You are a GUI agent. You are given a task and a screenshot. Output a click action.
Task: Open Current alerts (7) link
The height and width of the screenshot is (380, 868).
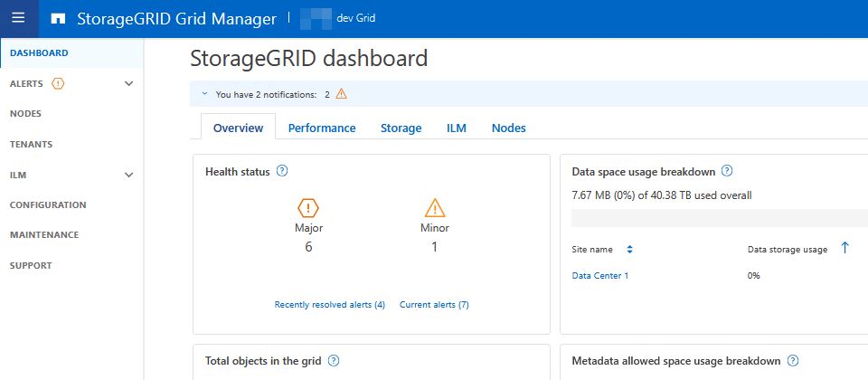[434, 305]
